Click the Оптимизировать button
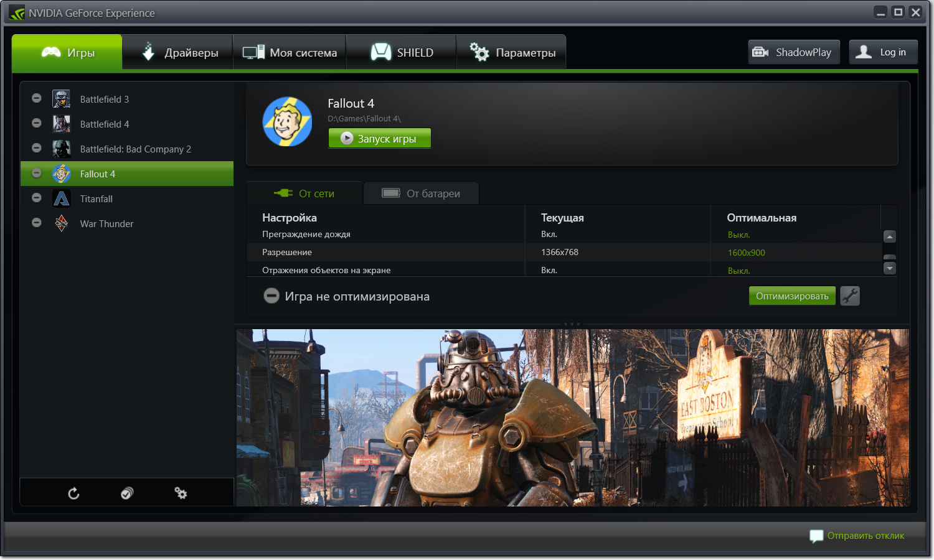934x560 pixels. (792, 296)
